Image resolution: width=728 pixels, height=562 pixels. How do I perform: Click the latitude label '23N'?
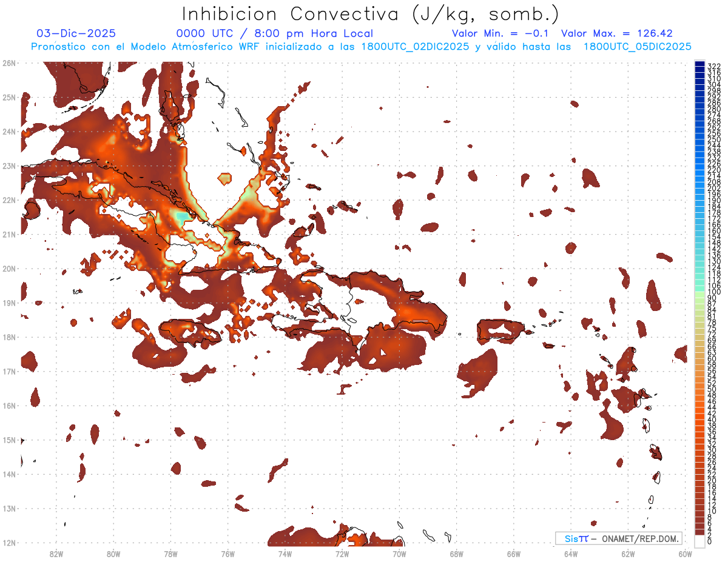pos(10,166)
